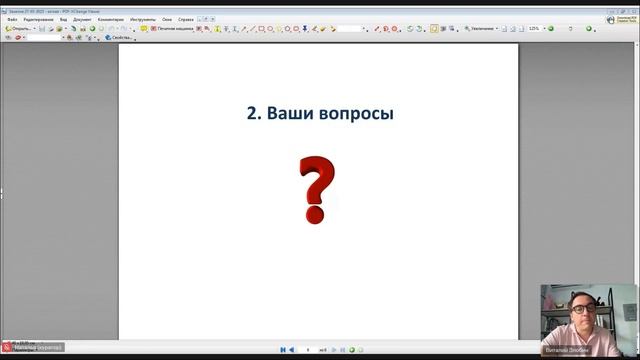Screen dimensions: 640x360
Task: Click the presenter webcam thumbnail
Action: click(x=588, y=320)
